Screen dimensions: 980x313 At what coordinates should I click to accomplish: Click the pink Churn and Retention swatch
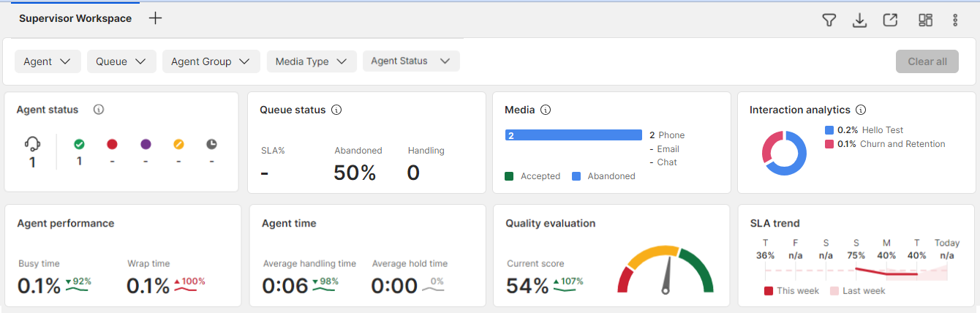tap(829, 144)
